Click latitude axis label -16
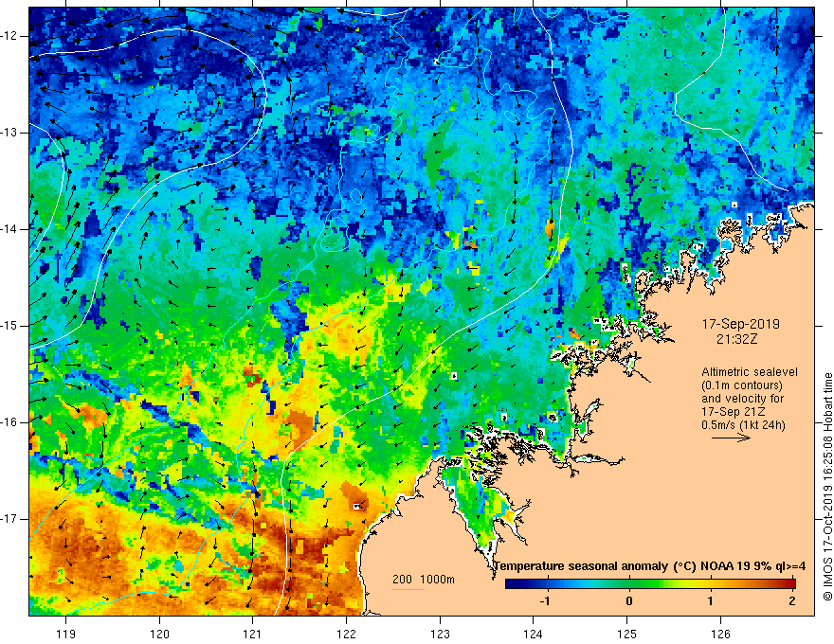The width and height of the screenshot is (834, 644). [10, 422]
